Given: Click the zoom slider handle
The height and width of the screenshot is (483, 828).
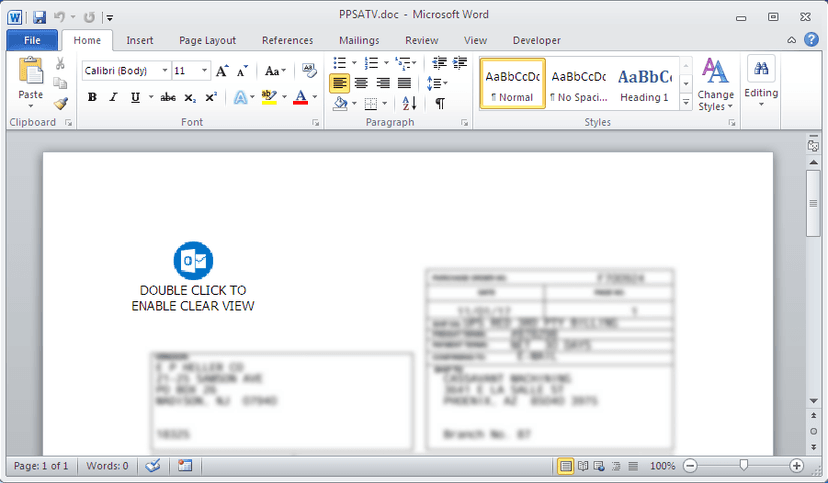Looking at the screenshot, I should pos(744,465).
